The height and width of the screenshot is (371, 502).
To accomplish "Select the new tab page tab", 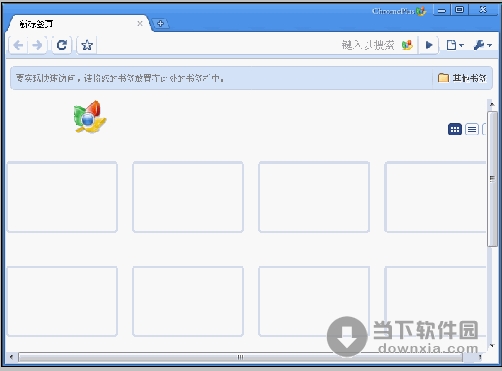I will pos(78,24).
